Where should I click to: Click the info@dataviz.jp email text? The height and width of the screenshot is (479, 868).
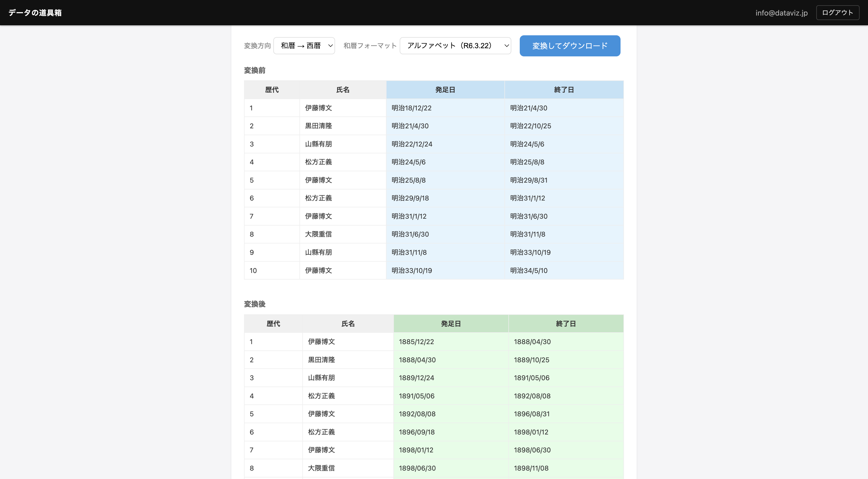(x=781, y=13)
